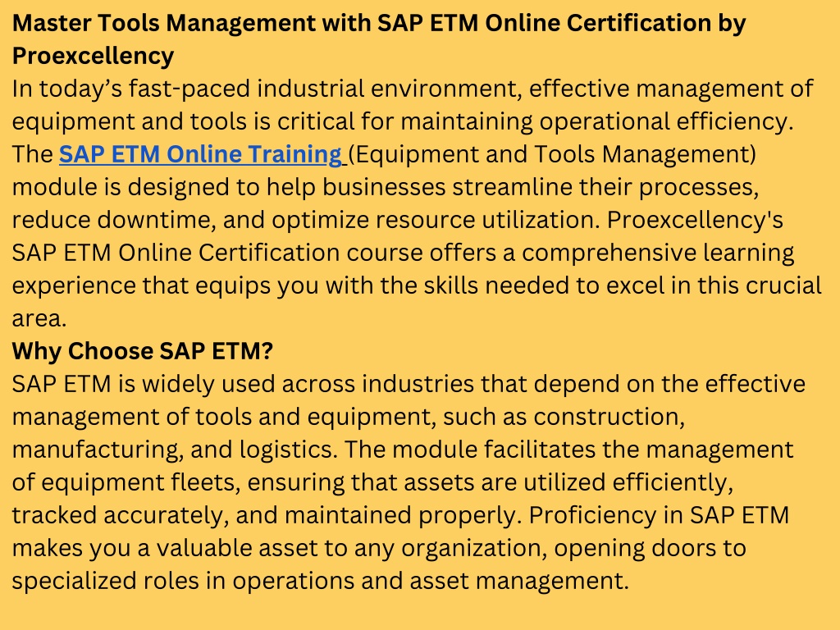Click the line starting "manufacturing, and logistics. The module"
Viewport: 840px width, 630px height.
403,450
